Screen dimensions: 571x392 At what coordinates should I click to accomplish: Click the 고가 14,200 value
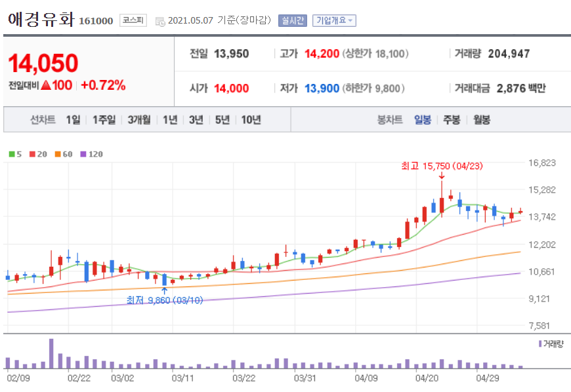(322, 54)
